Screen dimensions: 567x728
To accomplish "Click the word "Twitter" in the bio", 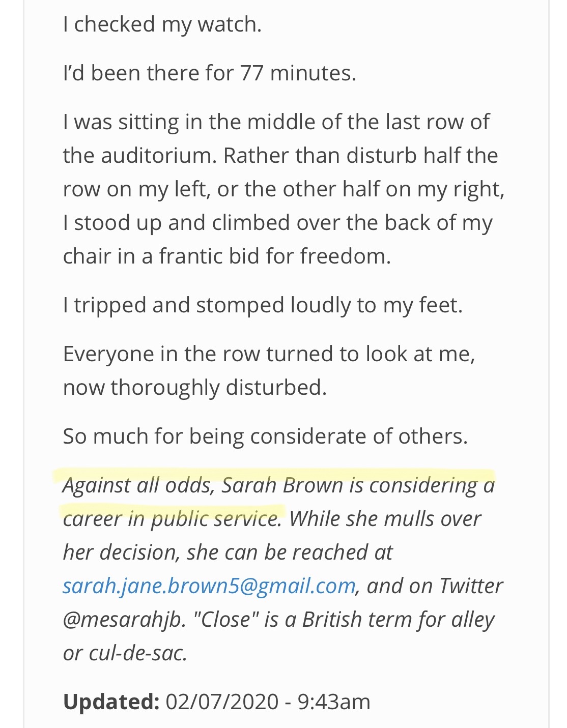I will pos(471,586).
